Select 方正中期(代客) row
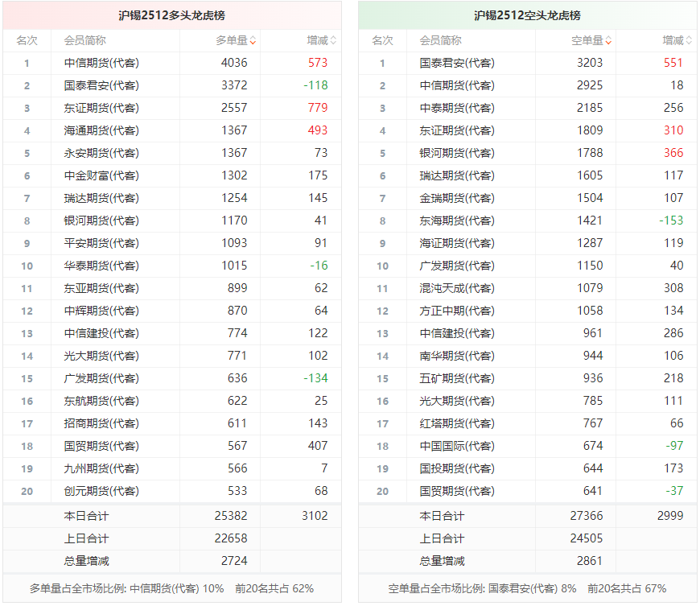Viewport: 700px width, 606px height. 527,311
